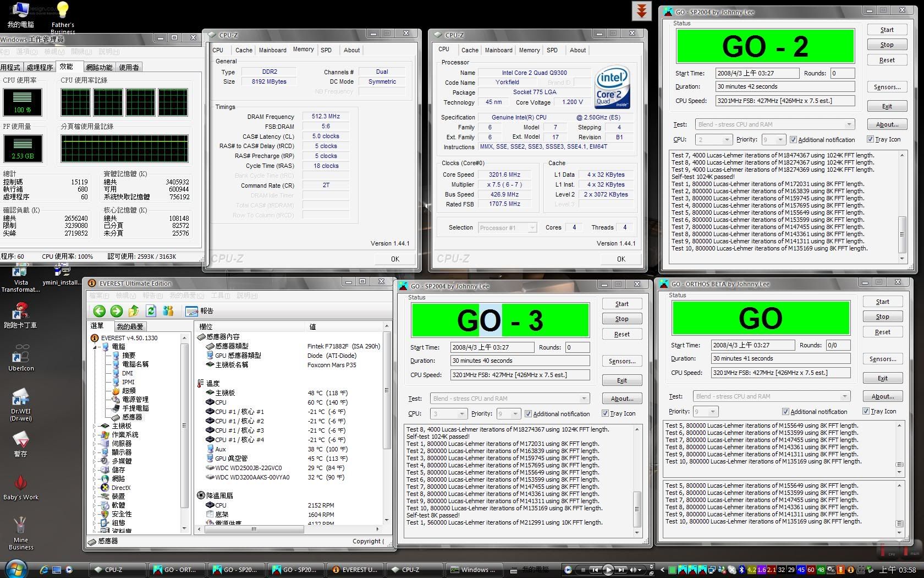Click Start button in GO - 3 window

(622, 304)
